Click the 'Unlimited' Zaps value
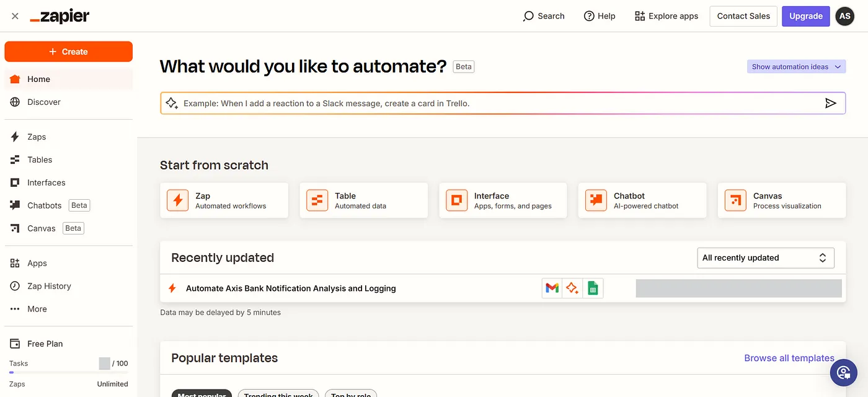The width and height of the screenshot is (868, 397). point(112,384)
